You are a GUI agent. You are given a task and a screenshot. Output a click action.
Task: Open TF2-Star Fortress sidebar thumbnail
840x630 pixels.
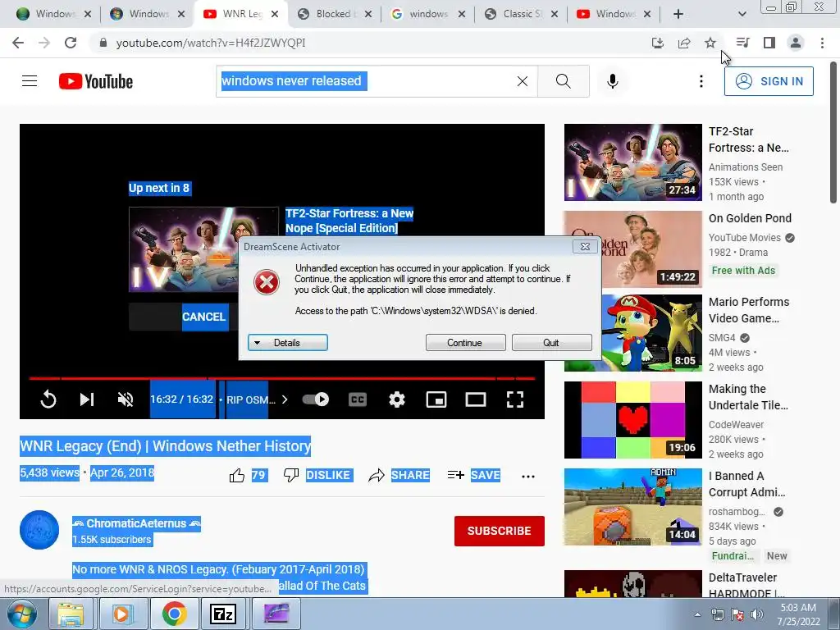click(x=632, y=162)
